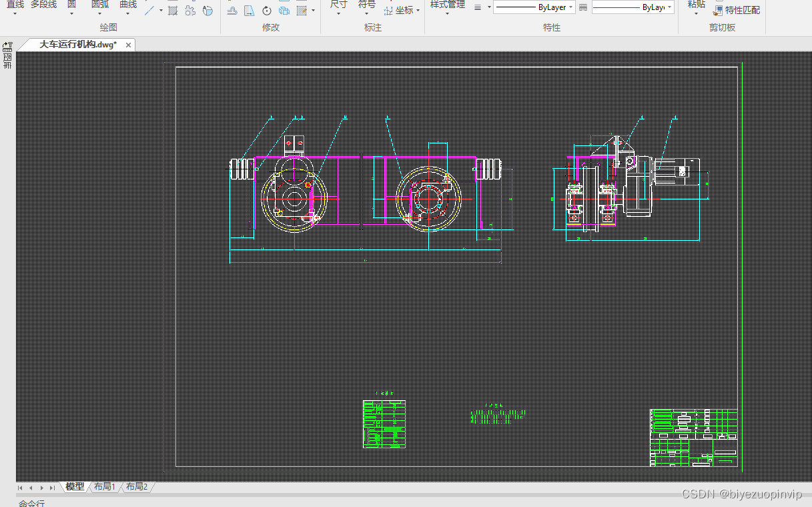Viewport: 812px width, 507px height.
Task: Switch to the 布局1 layout tab
Action: click(x=105, y=487)
